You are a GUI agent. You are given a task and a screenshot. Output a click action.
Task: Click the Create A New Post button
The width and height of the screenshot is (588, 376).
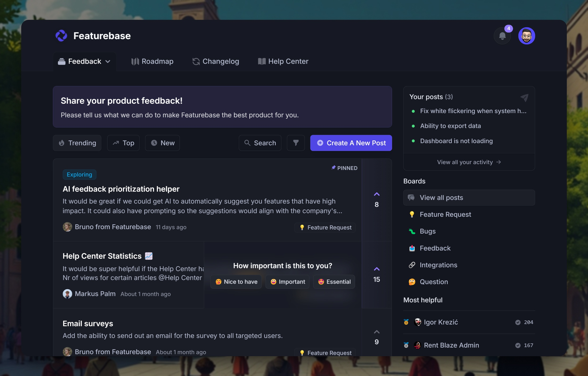tap(351, 143)
